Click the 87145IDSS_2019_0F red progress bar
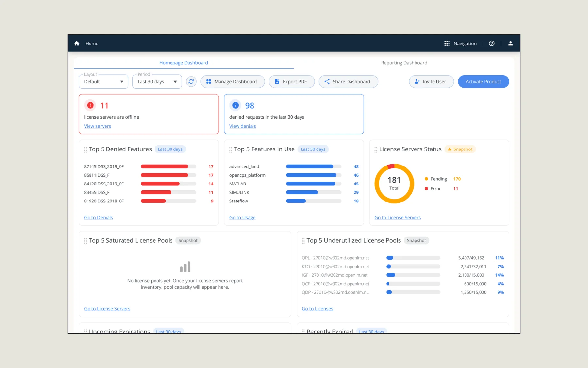This screenshot has width=588, height=368. click(169, 166)
